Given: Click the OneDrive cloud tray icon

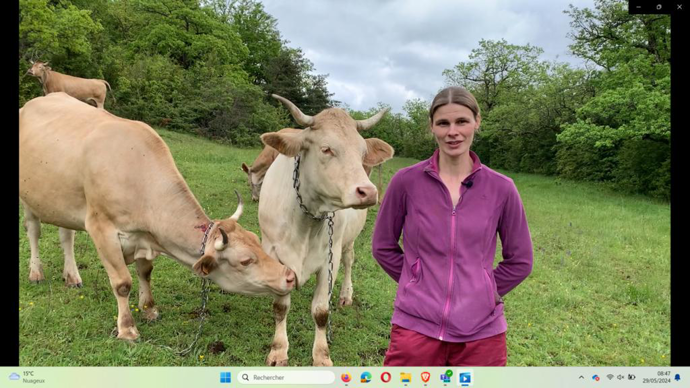Looking at the screenshot, I should pos(595,377).
